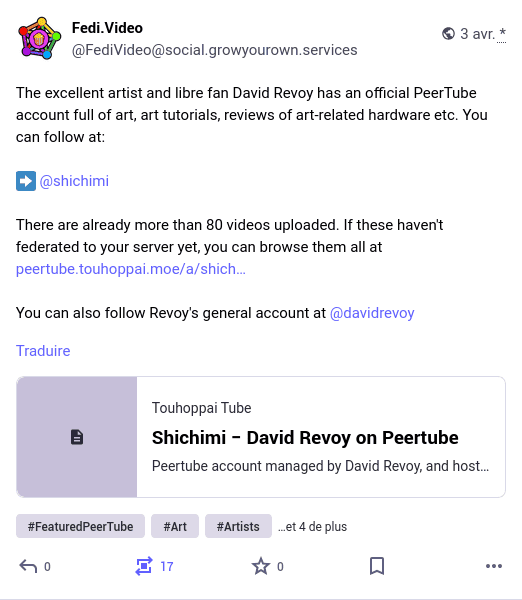The height and width of the screenshot is (600, 522).
Task: Open the Shichimi – David Revoy on Peertube card
Action: pyautogui.click(x=261, y=437)
